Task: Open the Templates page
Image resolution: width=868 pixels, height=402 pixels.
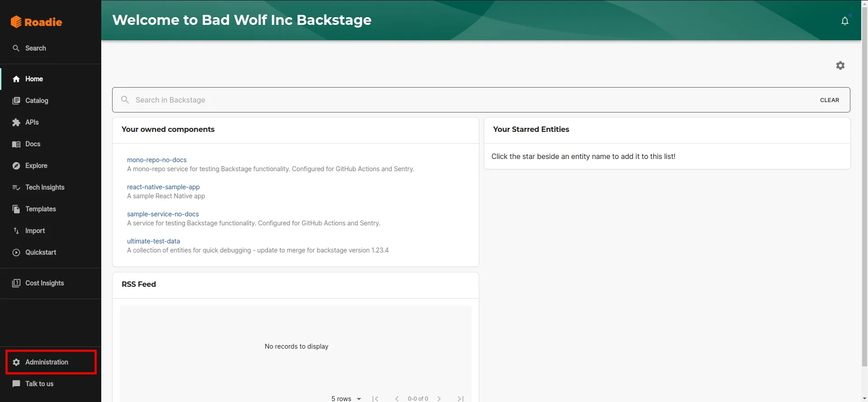Action: coord(40,209)
